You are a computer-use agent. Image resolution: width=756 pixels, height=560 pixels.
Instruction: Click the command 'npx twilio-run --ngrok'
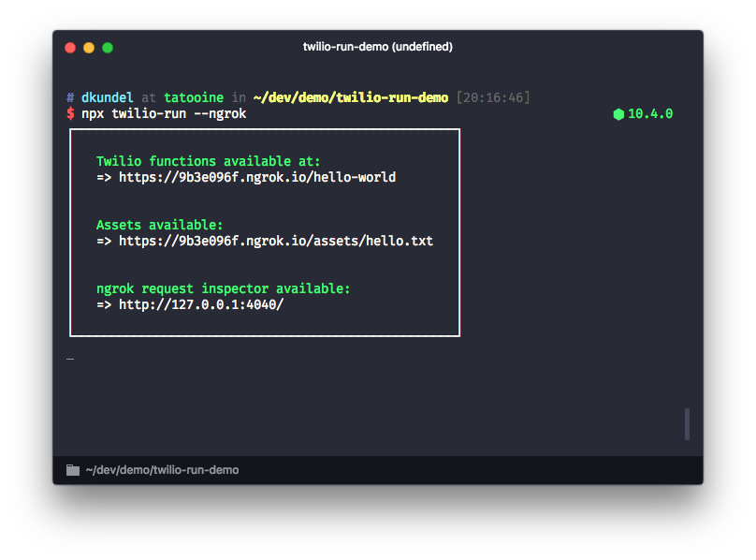[x=164, y=114]
